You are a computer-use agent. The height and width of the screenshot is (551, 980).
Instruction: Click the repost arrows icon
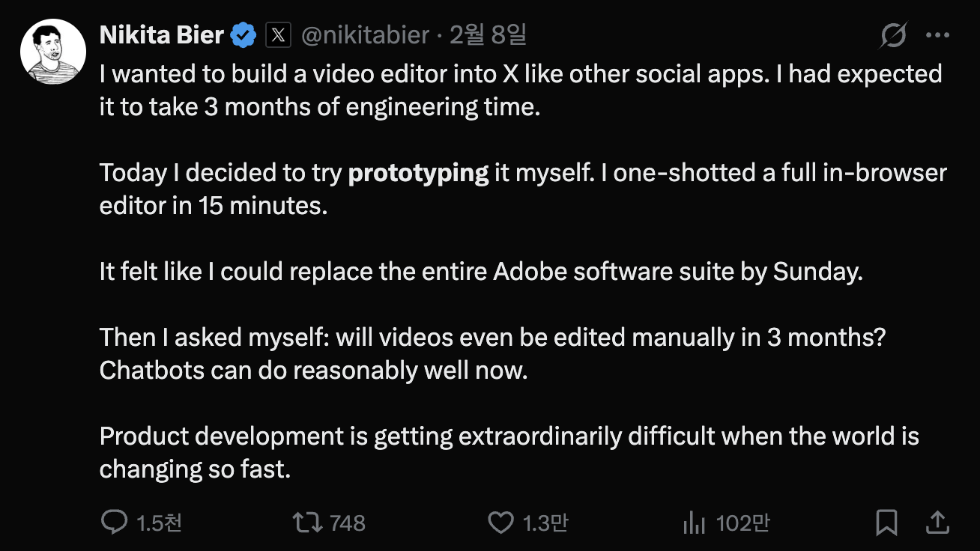(x=307, y=522)
